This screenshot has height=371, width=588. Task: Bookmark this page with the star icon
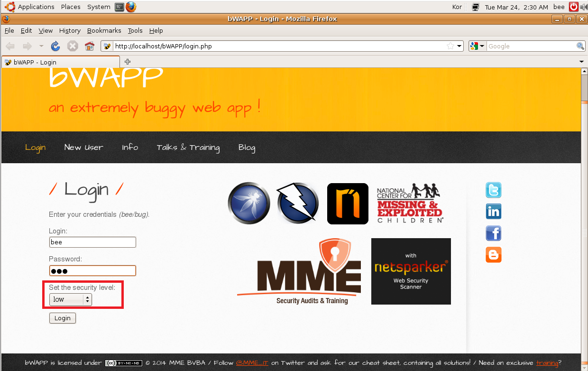click(450, 46)
